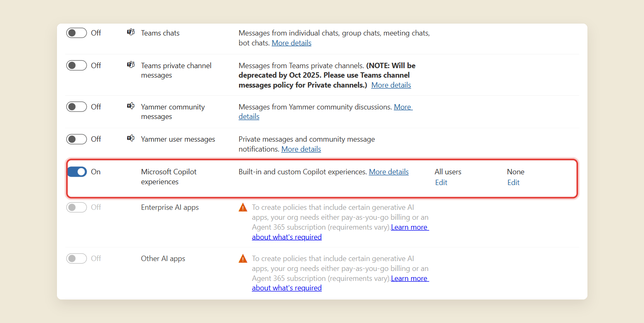The image size is (644, 323).
Task: Click the warning icon in Other AI apps row
Action: pos(243,259)
